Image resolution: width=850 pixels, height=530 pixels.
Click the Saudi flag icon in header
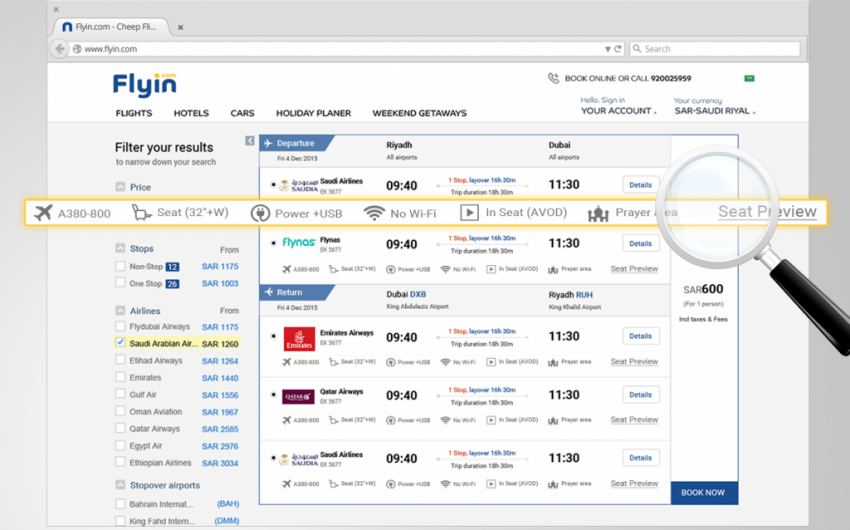click(749, 78)
